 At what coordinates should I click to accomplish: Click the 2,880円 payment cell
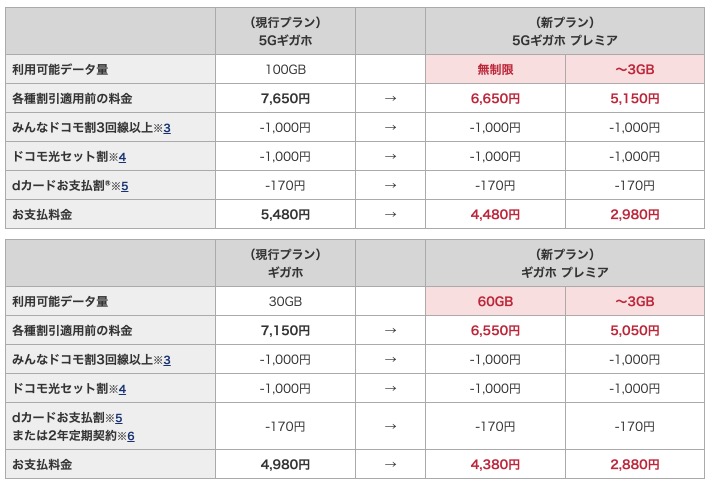click(635, 464)
